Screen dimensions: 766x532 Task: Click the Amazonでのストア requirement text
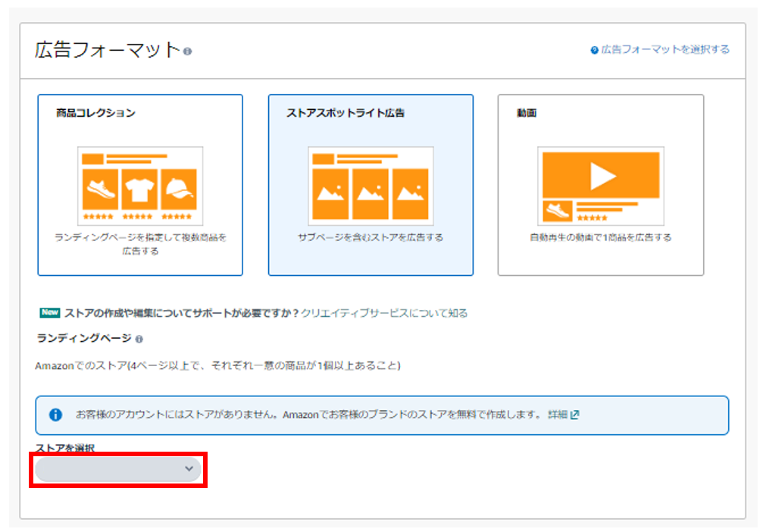(x=218, y=365)
